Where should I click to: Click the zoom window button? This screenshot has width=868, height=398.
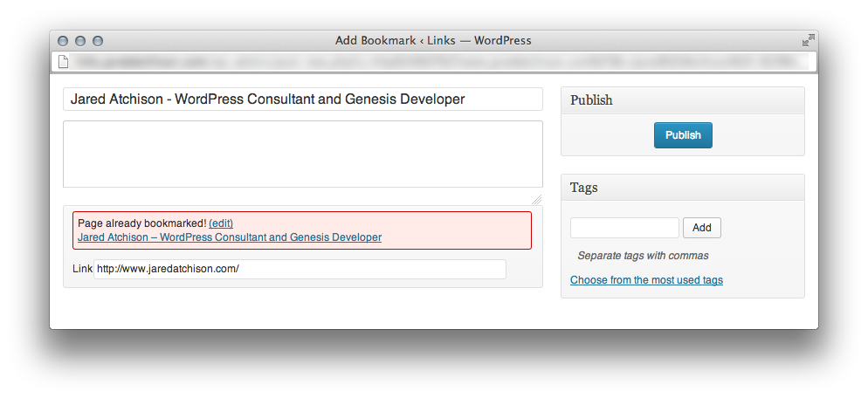pos(98,41)
